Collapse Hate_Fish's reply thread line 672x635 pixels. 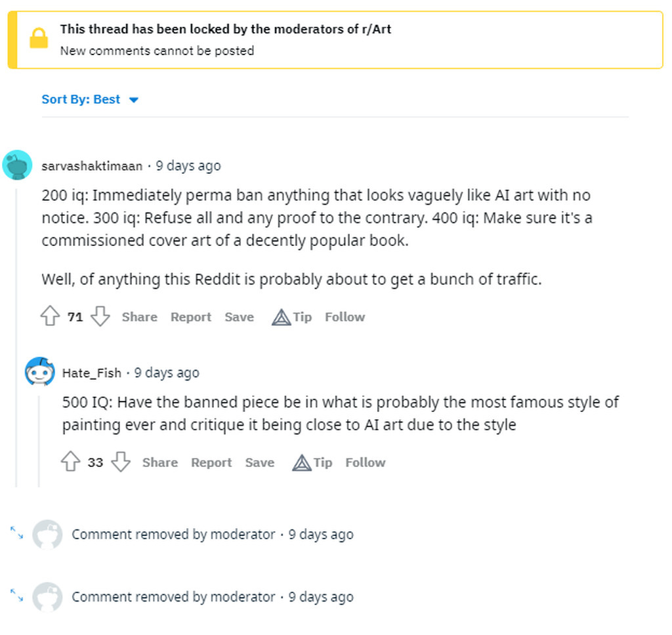click(x=39, y=441)
